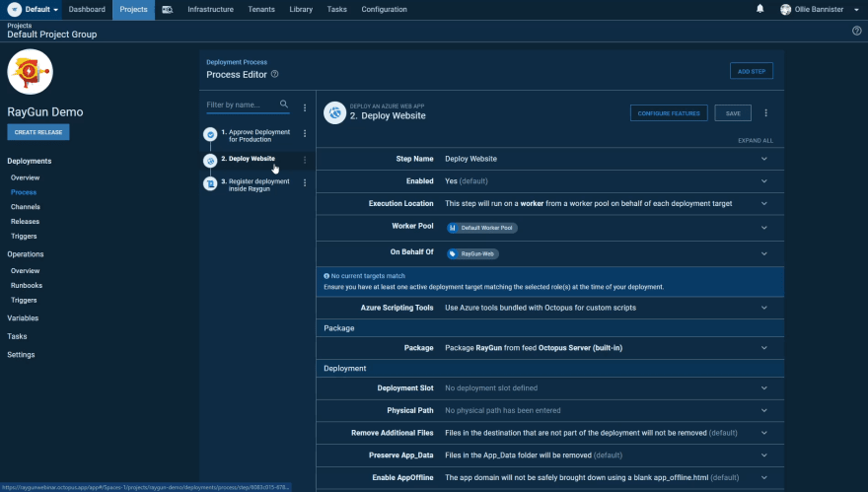Expand the Preserve App_Data section

[x=763, y=456]
